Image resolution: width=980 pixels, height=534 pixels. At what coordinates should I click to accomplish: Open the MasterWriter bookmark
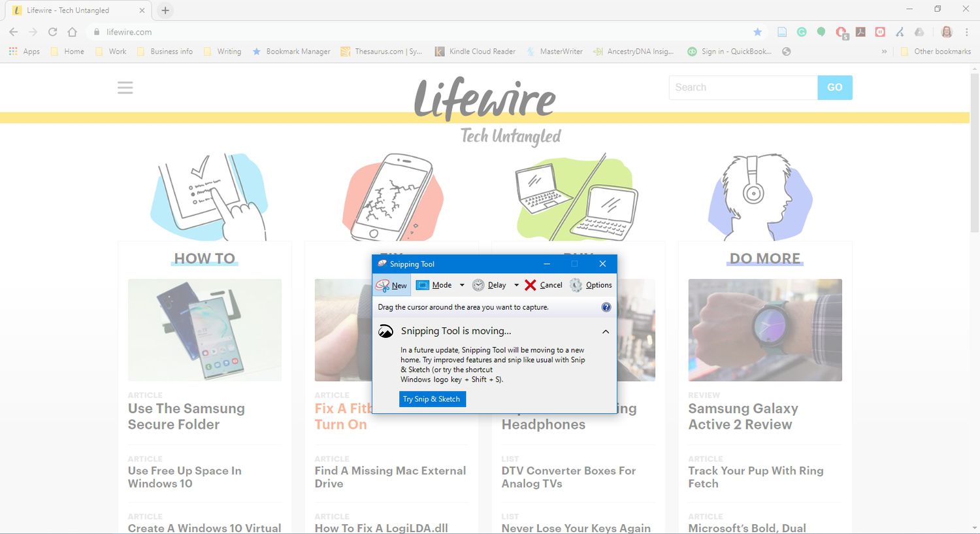coord(555,51)
